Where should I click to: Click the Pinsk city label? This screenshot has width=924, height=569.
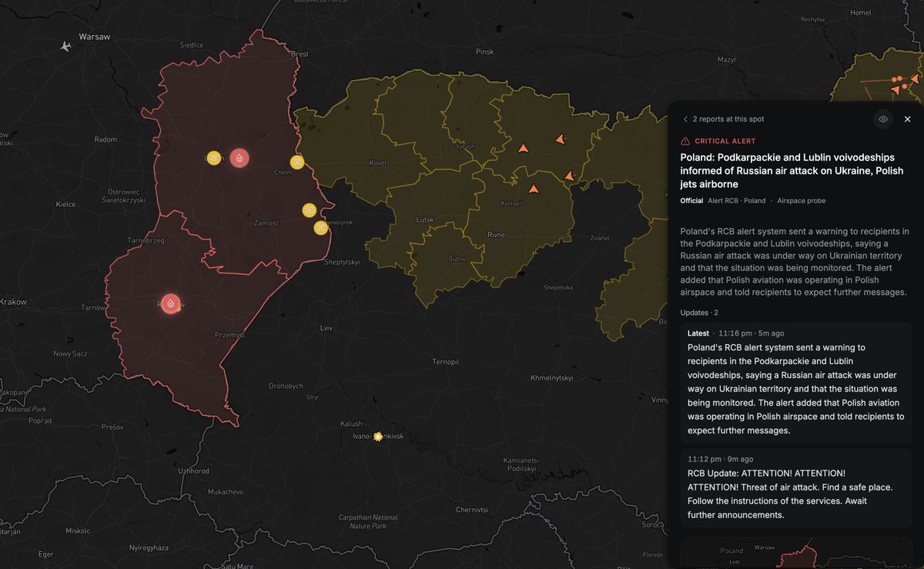tap(484, 52)
